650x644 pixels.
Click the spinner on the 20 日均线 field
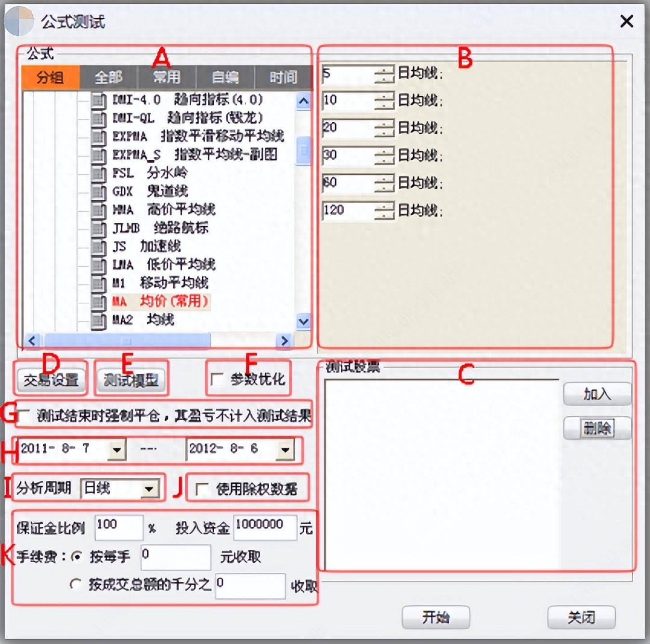[x=384, y=129]
